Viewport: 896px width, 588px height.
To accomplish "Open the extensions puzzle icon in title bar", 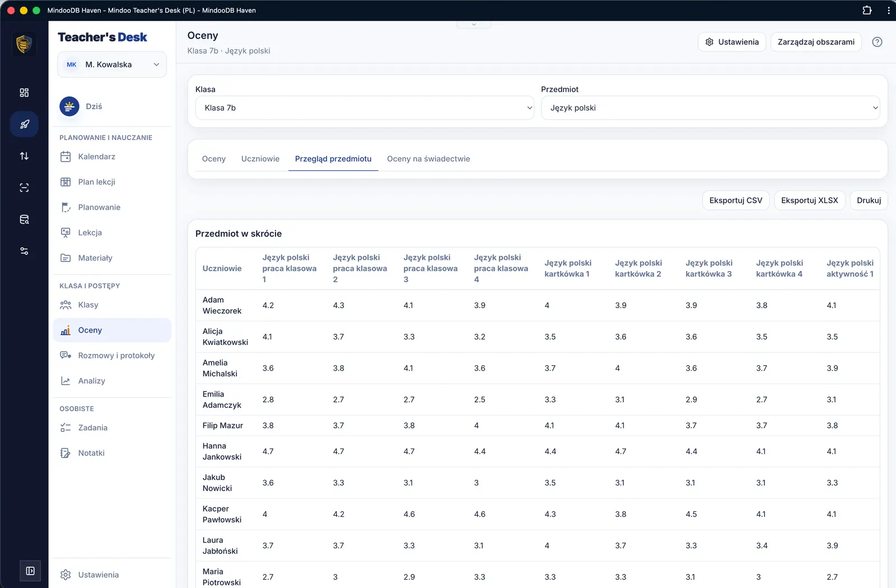I will 867,10.
